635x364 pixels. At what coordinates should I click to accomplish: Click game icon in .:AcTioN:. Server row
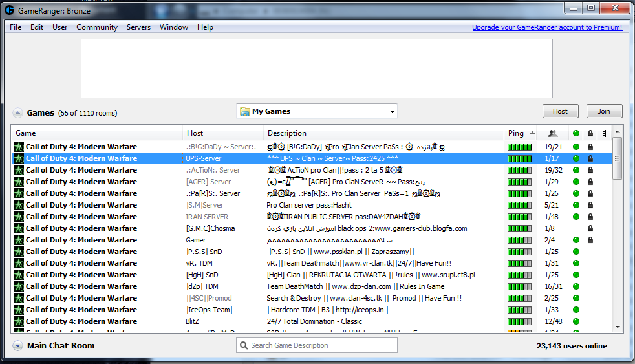tap(19, 170)
